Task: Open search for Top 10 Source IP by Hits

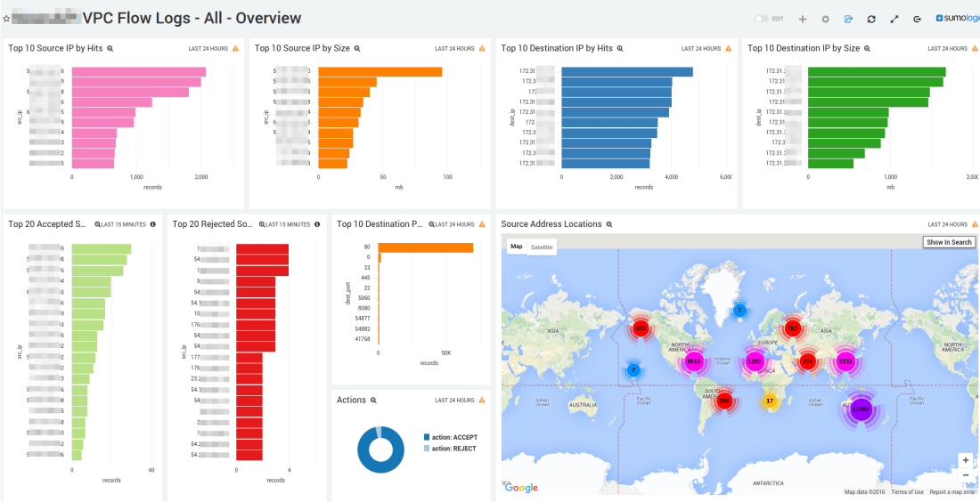Action: click(110, 48)
